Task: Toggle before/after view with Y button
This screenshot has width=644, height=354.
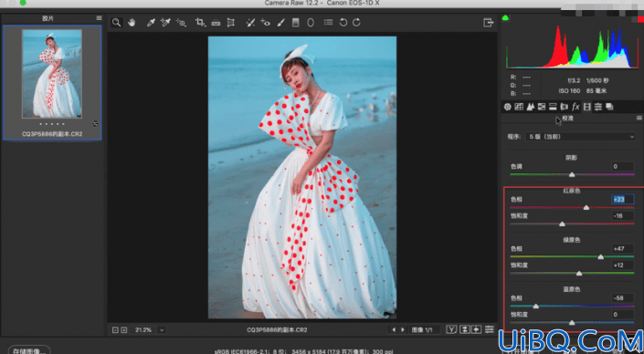Action: tap(452, 329)
